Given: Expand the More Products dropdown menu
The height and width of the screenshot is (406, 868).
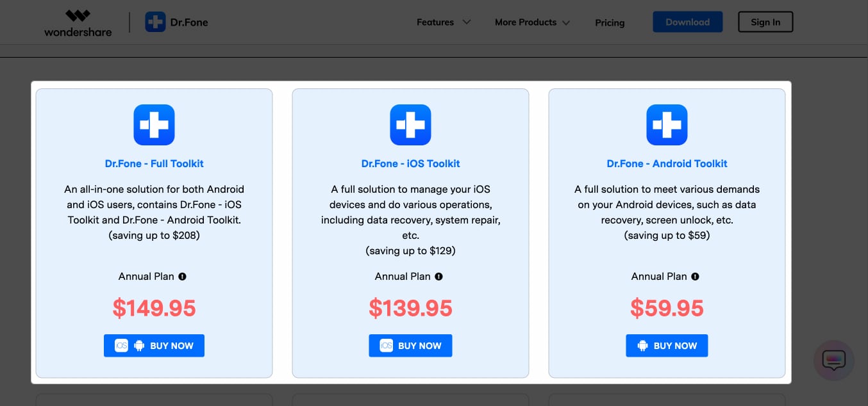Looking at the screenshot, I should tap(532, 22).
